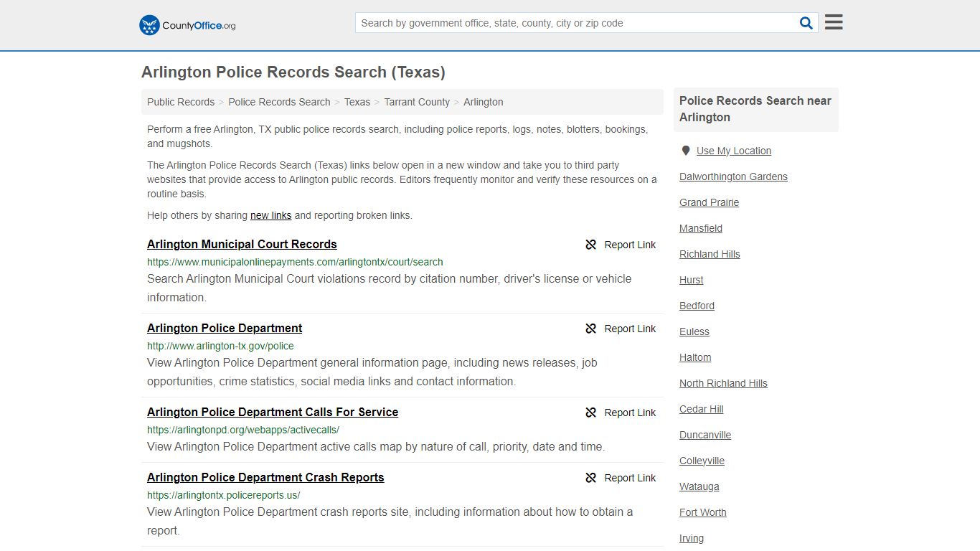Open the Arlington Police Department title link

(225, 328)
